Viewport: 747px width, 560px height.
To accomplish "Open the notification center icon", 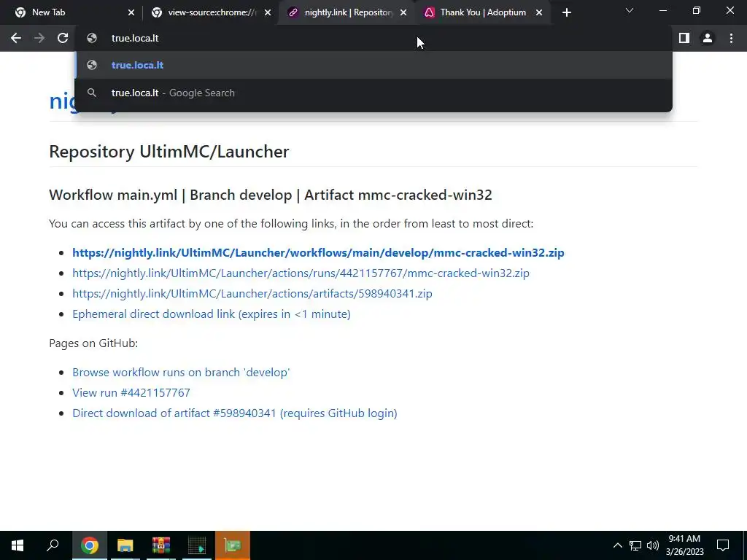I will [723, 545].
